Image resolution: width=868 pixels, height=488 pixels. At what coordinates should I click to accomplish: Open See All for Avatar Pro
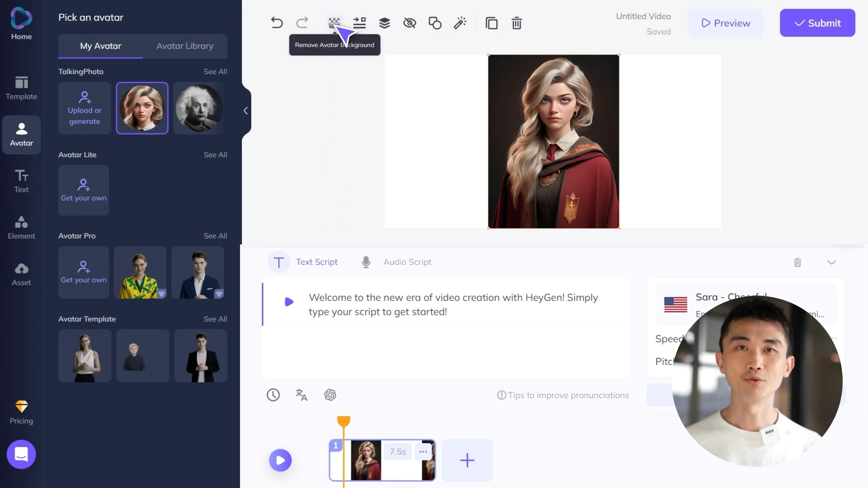pos(216,235)
